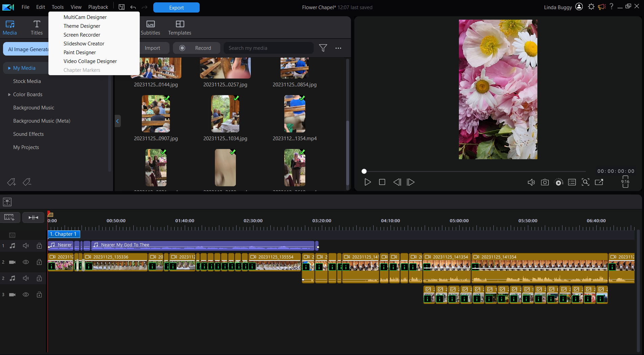
Task: Expand the Color Boards tree item
Action: [9, 95]
